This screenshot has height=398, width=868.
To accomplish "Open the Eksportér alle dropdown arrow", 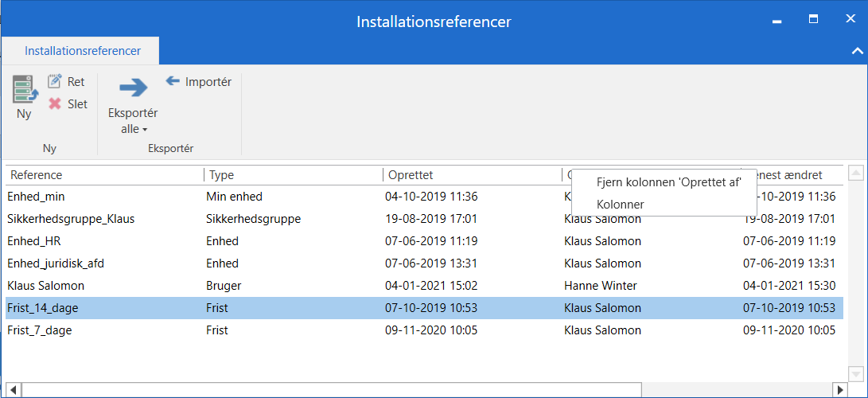I will point(145,130).
